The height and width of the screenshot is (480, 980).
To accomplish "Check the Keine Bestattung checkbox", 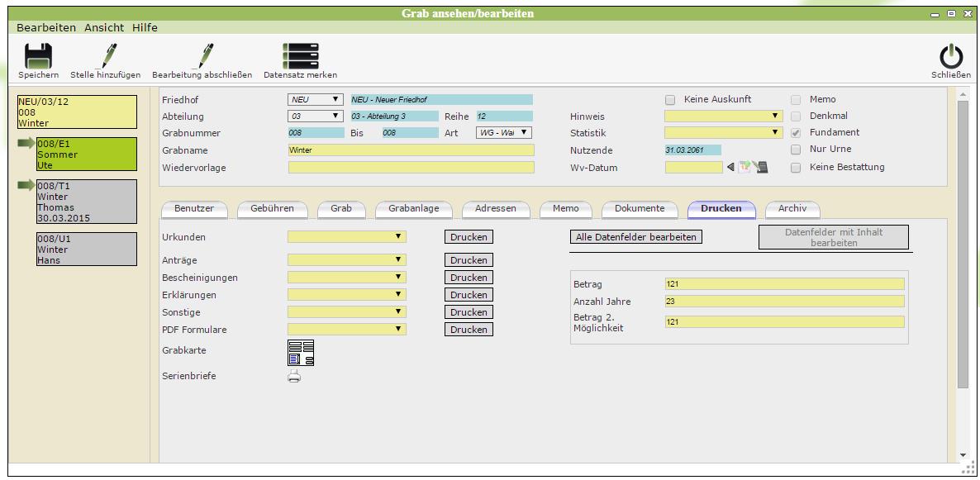I will pyautogui.click(x=796, y=168).
